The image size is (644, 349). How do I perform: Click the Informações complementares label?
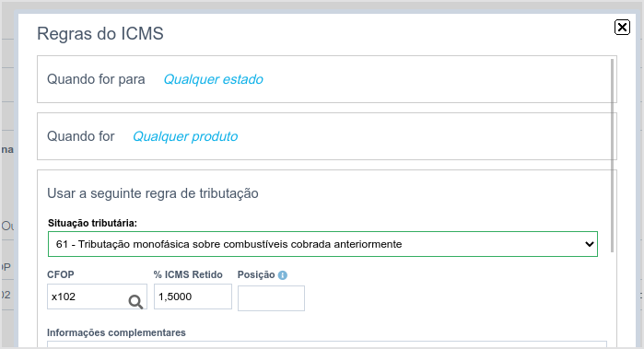116,332
